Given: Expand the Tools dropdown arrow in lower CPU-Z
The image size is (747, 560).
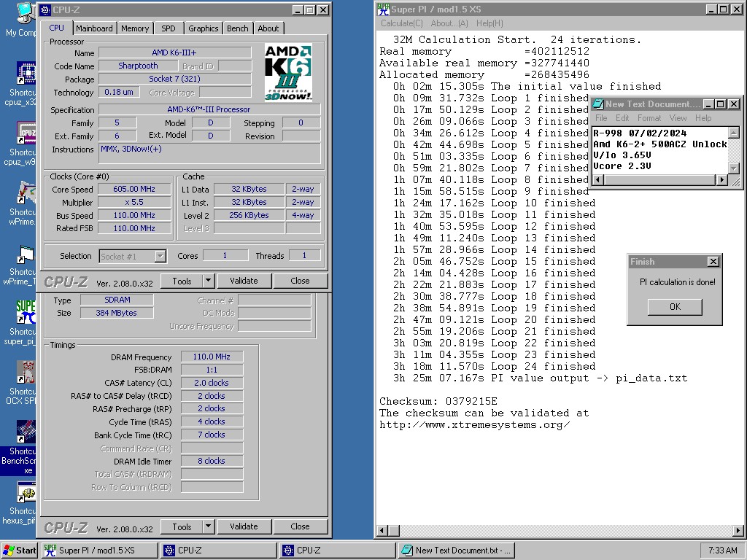Looking at the screenshot, I should tap(208, 526).
